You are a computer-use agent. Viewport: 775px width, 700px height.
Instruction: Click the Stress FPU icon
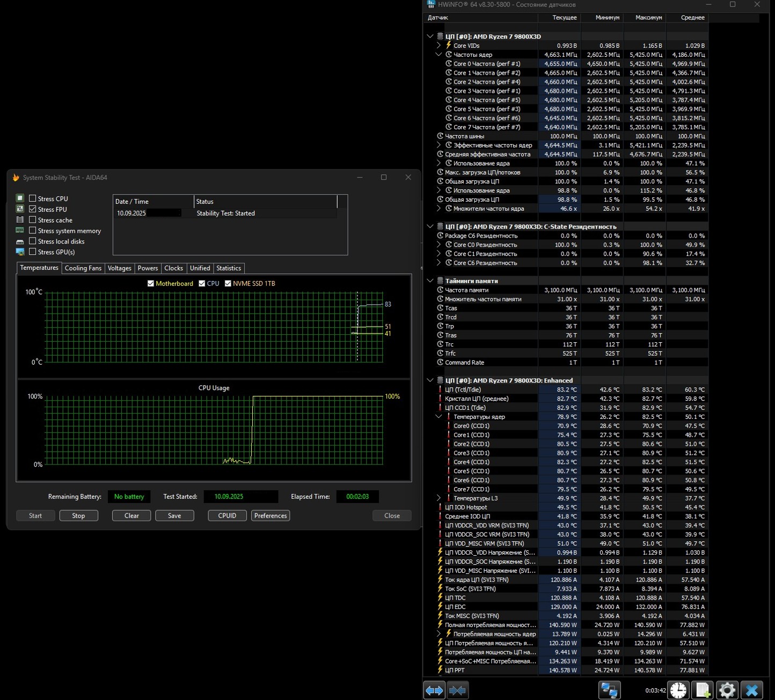click(20, 209)
